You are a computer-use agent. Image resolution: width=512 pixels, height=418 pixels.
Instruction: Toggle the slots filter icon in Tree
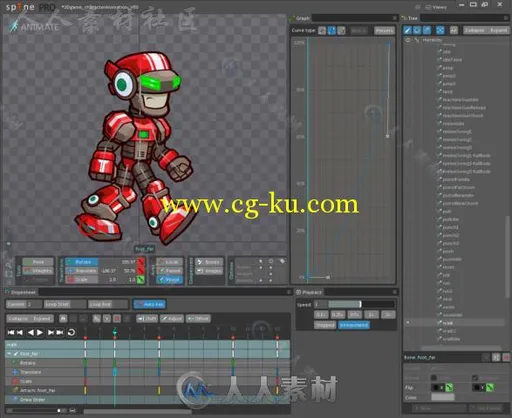tap(417, 30)
